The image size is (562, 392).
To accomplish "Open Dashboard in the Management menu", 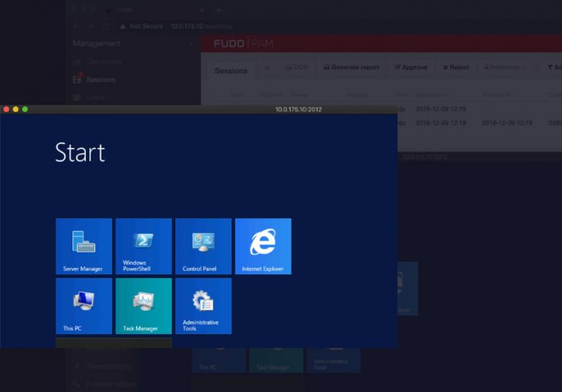I will pyautogui.click(x=104, y=62).
